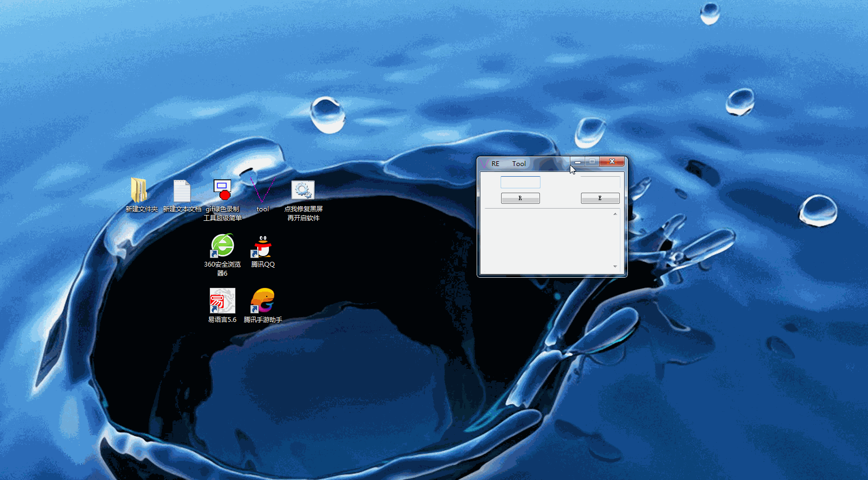868x480 pixels.
Task: Click the scroll down arrow in output area
Action: [x=615, y=267]
